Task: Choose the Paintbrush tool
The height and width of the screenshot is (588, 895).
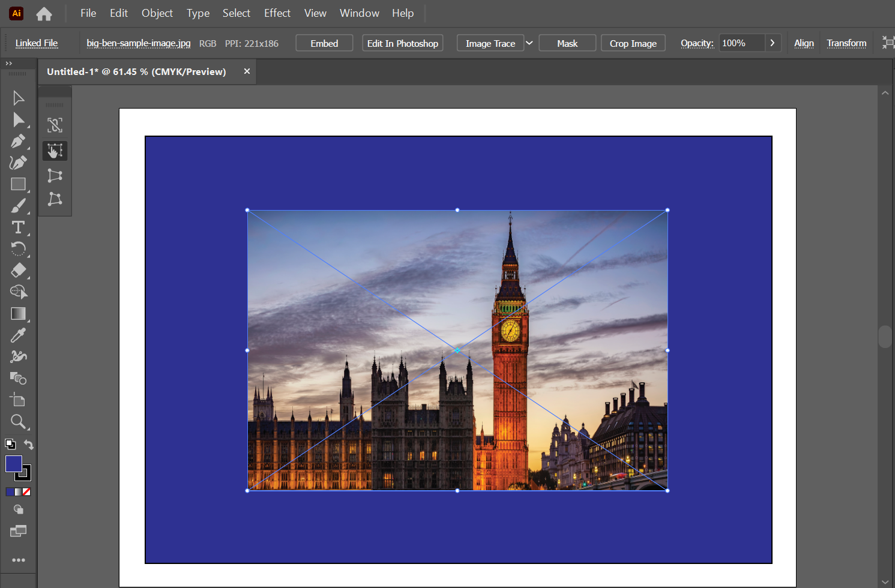Action: [x=18, y=206]
